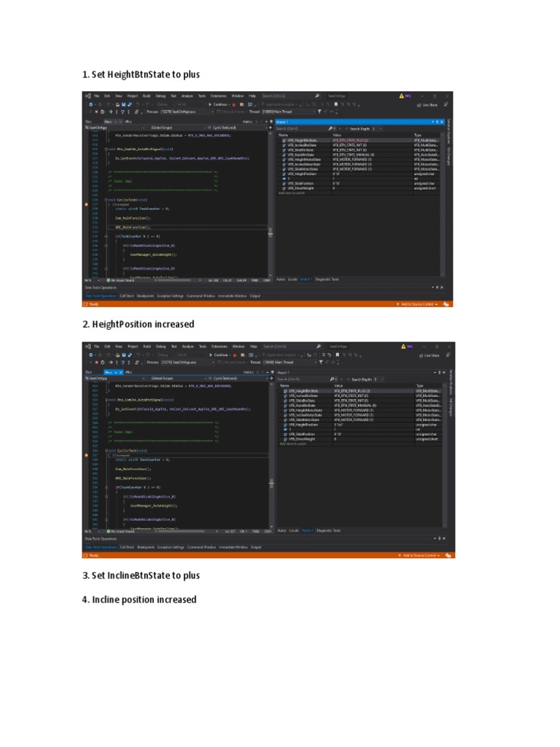
Task: Click Continue button in lower Visual Studio toolbar
Action: (x=219, y=355)
